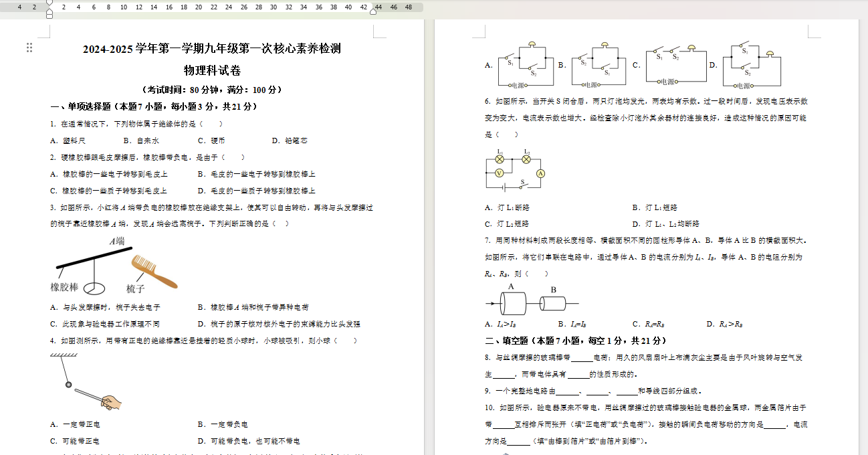Click option "A. 与头发摩擦时，梳子失去电子"

[x=105, y=307]
